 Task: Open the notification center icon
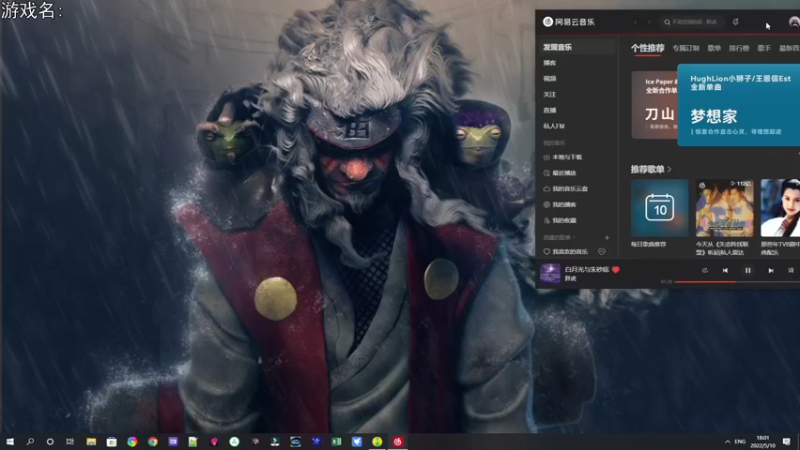coord(786,441)
